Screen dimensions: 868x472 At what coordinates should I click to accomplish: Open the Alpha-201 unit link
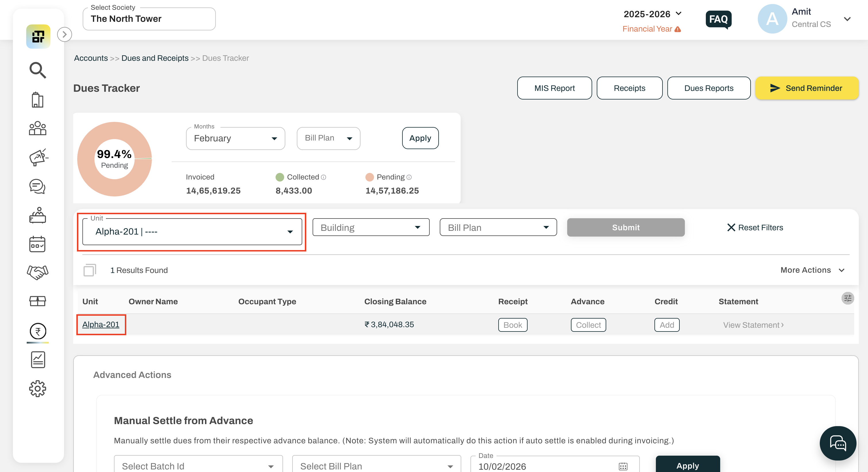[101, 325]
